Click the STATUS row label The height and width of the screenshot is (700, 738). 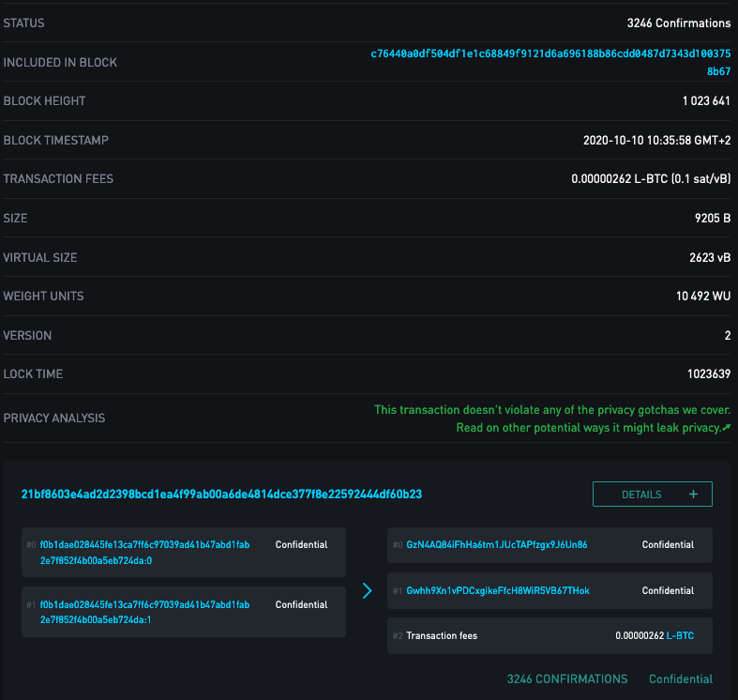coord(23,23)
